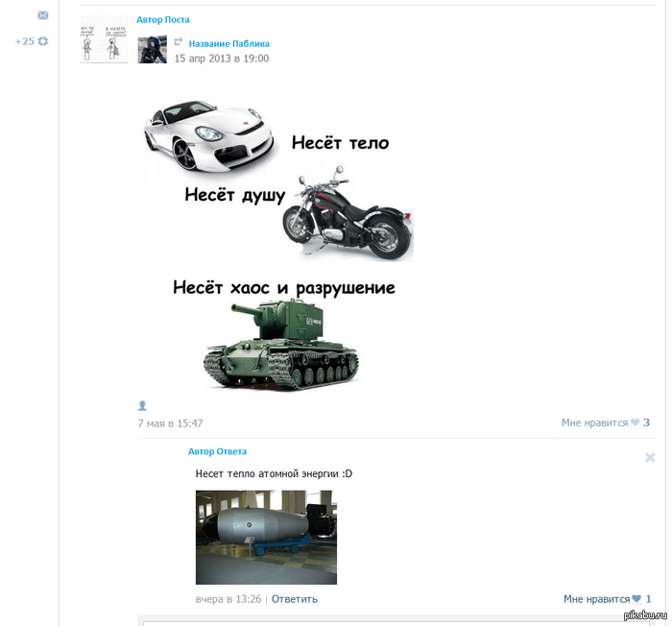Viewport: 672px width, 626px height.
Task: Click the heart icon on the reply
Action: [x=636, y=599]
